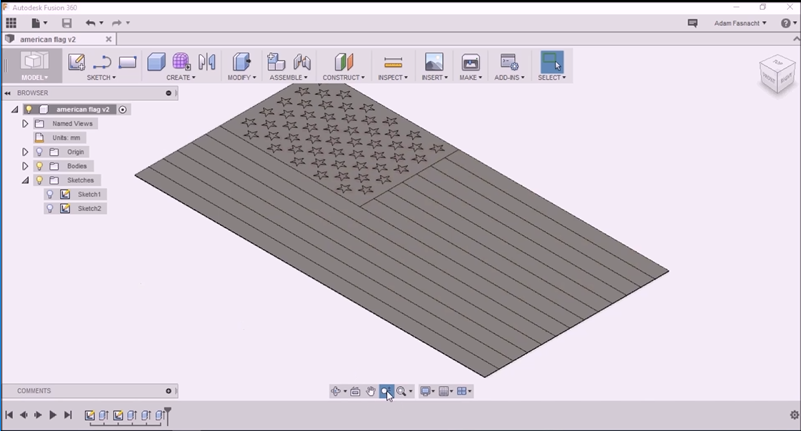This screenshot has height=431, width=801.
Task: Play the timeline
Action: 53,415
